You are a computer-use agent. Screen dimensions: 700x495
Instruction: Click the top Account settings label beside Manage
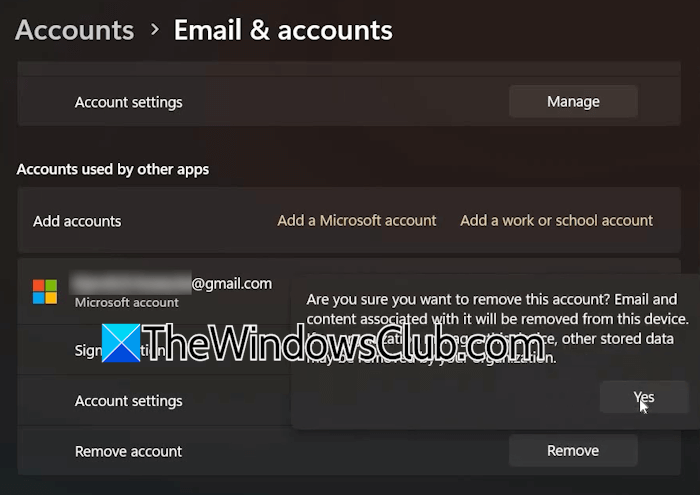[x=129, y=103]
